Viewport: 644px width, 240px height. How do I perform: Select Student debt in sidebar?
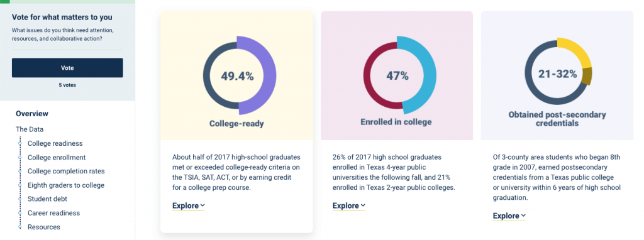click(47, 199)
